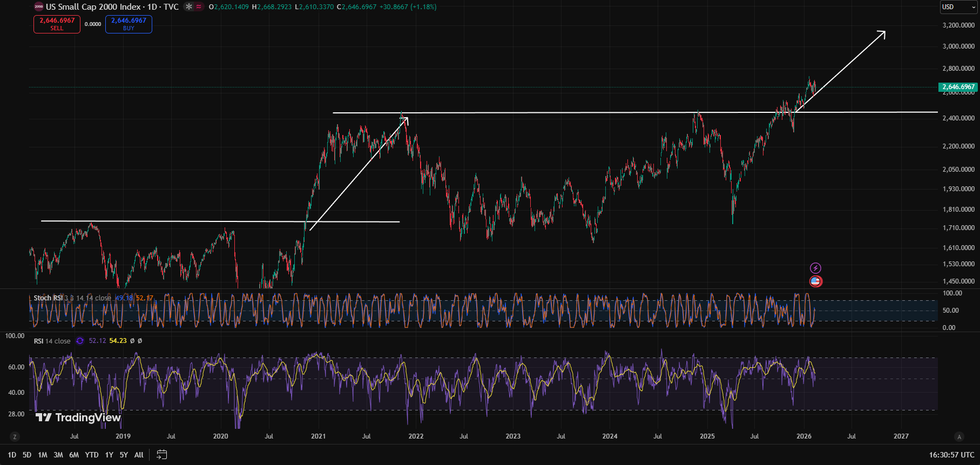Screen dimensions: 980x465
Task: Click the RSI indicator settings icon
Action: 80,341
